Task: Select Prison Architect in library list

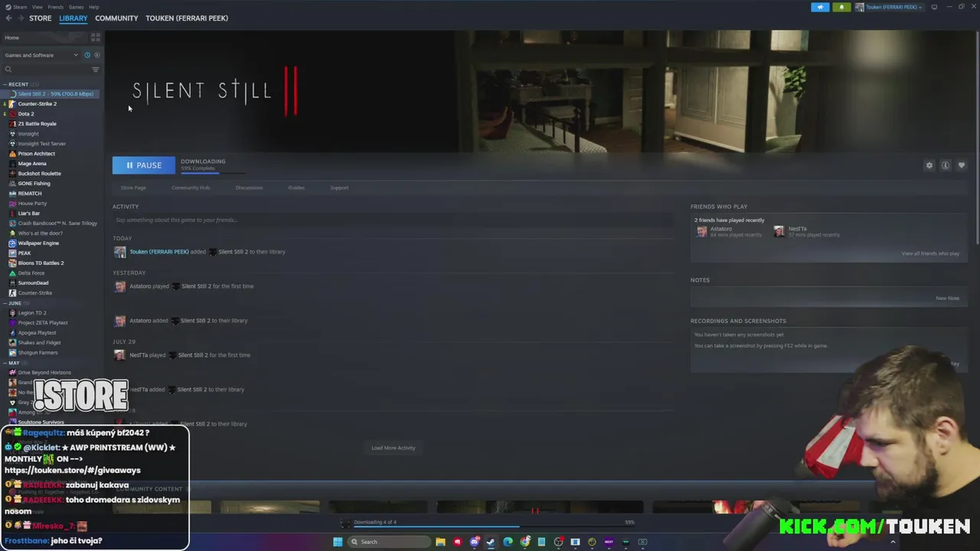Action: click(36, 154)
